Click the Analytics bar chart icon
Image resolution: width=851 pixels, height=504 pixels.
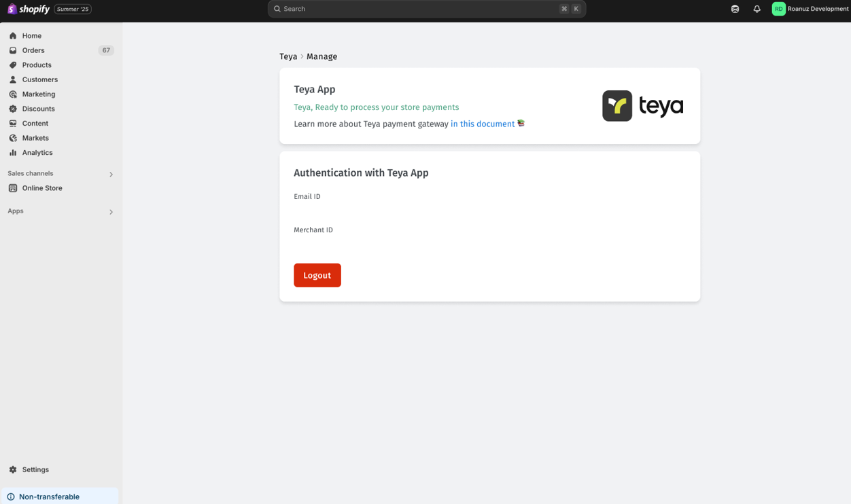(13, 153)
